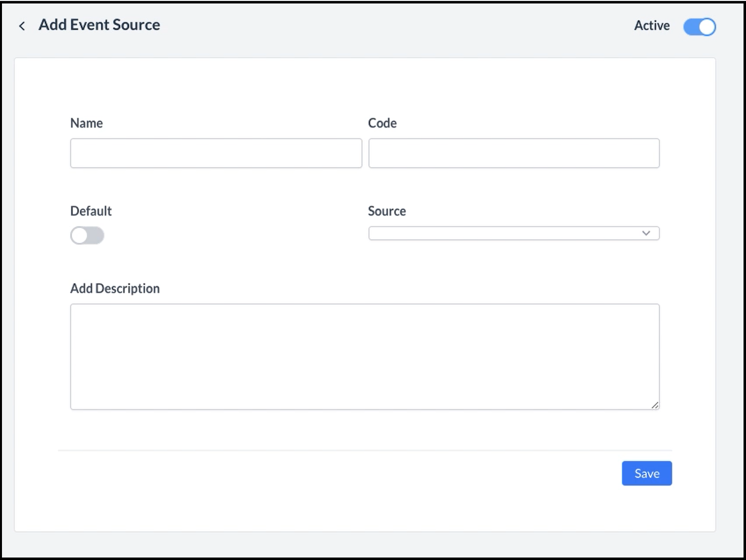This screenshot has width=746, height=560.
Task: Click the Add Description label
Action: 115,289
